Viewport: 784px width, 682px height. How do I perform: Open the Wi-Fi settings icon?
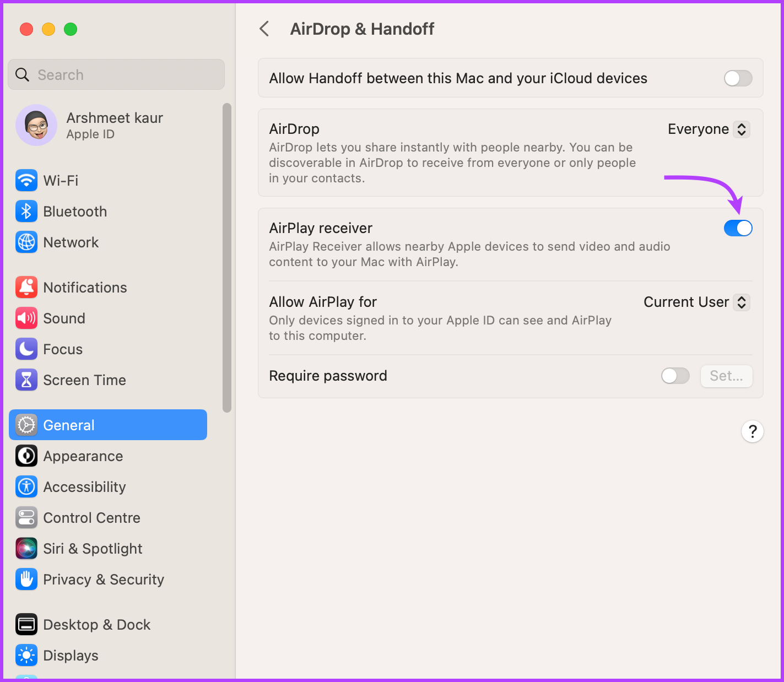(26, 180)
